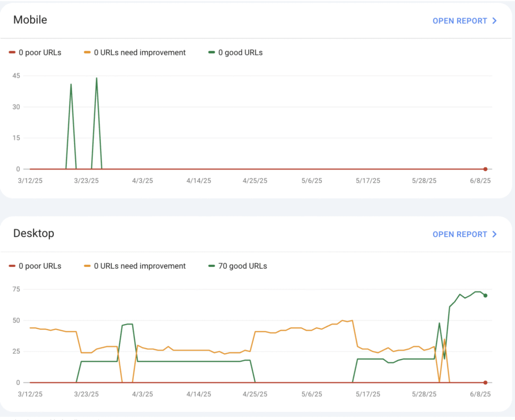The width and height of the screenshot is (515, 420).
Task: Click Desktop chart date label 5/28/25
Action: point(424,394)
